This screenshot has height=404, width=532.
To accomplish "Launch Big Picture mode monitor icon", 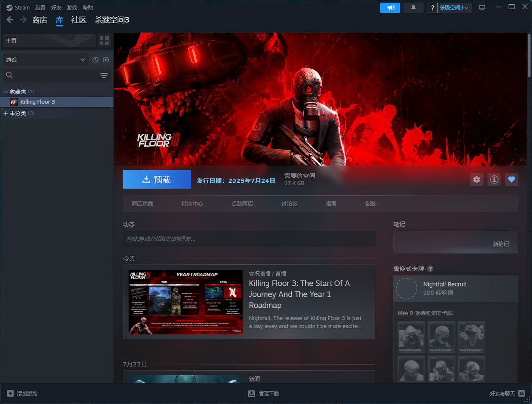I will click(x=482, y=8).
